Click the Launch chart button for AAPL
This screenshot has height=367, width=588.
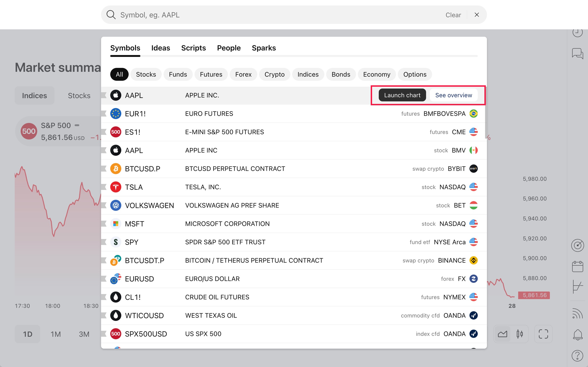402,95
